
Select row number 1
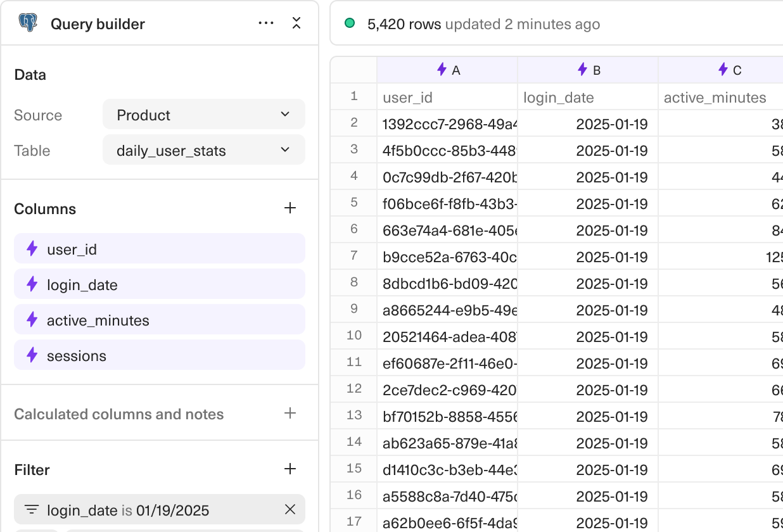[354, 96]
